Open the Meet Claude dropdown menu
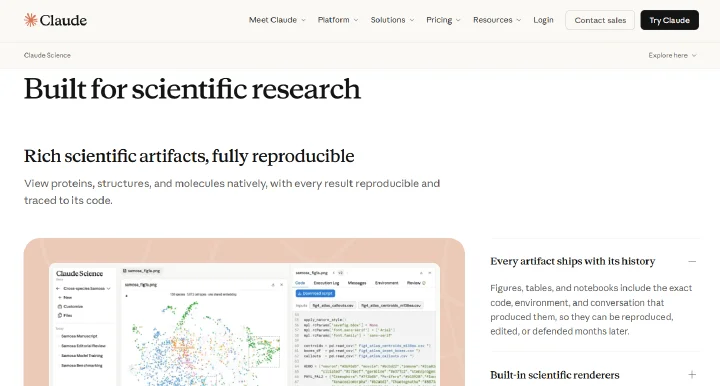720x386 pixels. click(277, 20)
